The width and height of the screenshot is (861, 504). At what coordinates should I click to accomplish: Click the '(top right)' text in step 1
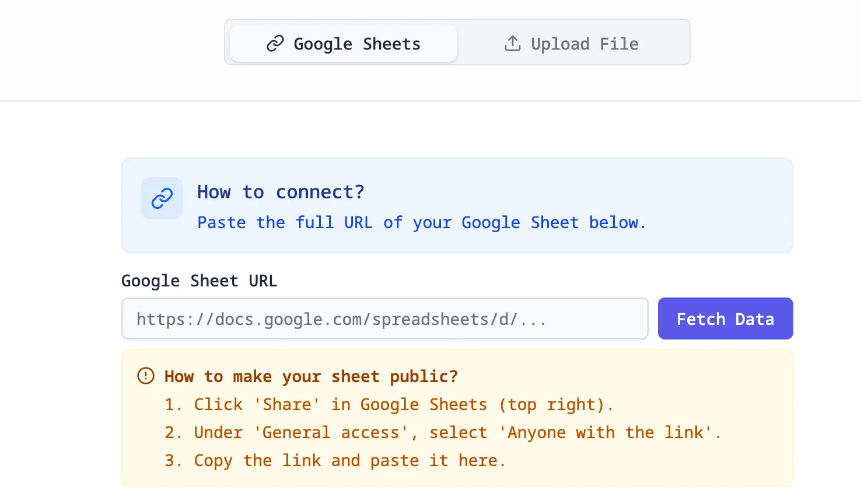(x=555, y=405)
